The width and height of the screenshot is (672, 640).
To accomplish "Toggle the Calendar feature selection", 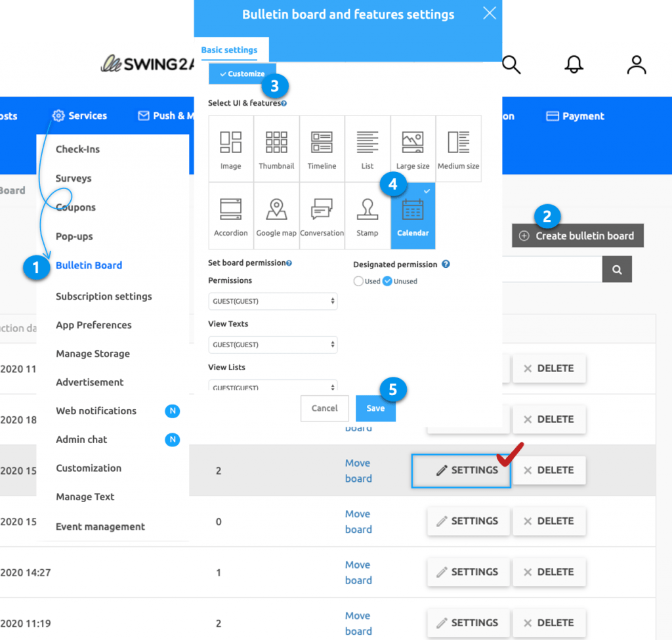I will [x=412, y=215].
